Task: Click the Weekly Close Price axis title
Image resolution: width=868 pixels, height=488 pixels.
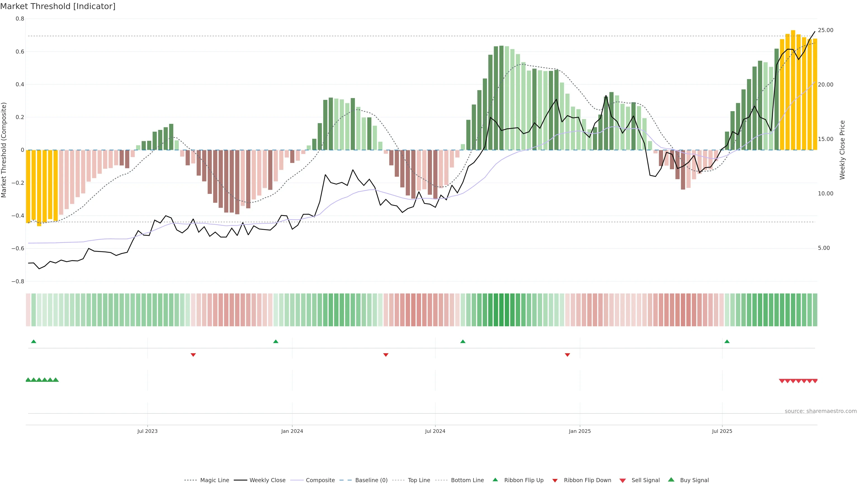Action: point(842,150)
